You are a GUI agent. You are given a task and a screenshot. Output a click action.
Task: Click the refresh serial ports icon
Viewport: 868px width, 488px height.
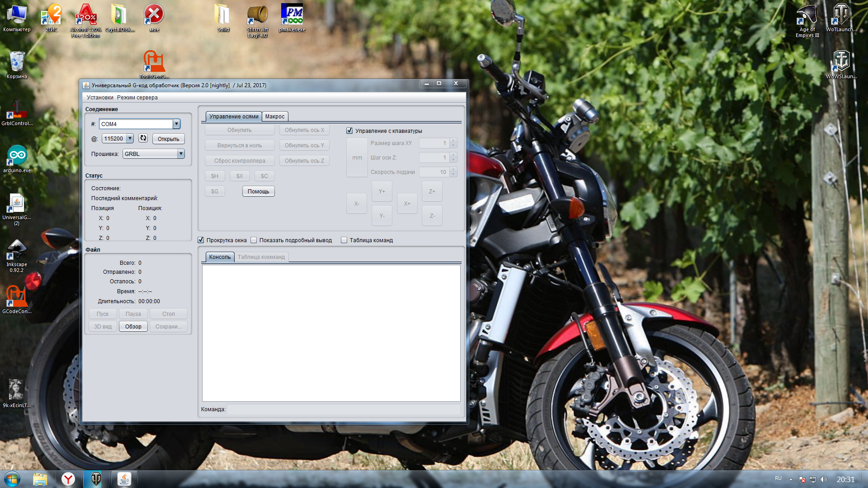click(x=143, y=138)
